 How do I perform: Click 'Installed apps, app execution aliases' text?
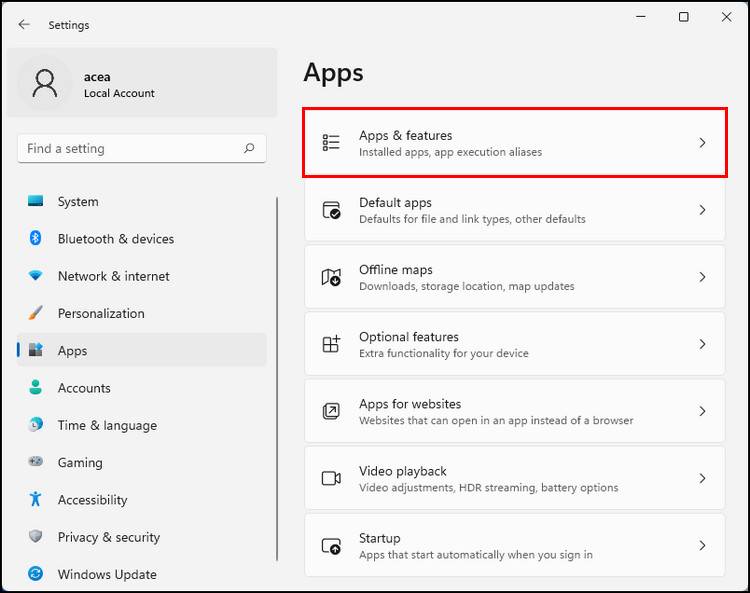[451, 152]
